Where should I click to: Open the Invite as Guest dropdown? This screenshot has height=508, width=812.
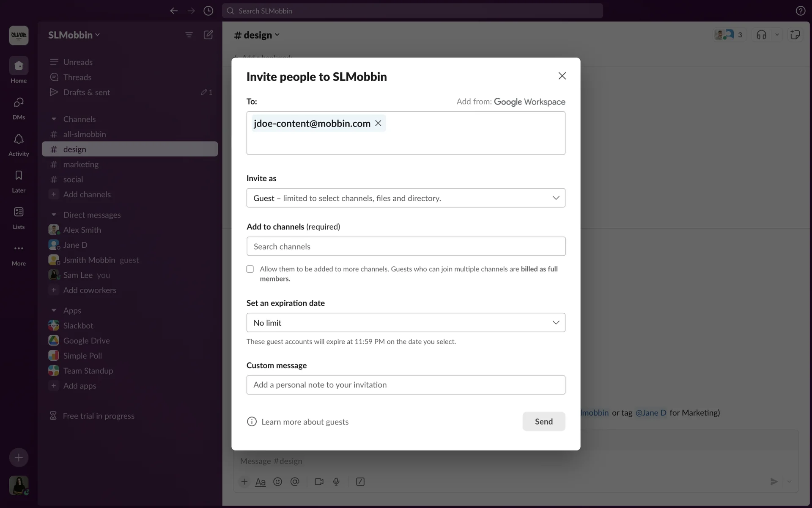(406, 198)
